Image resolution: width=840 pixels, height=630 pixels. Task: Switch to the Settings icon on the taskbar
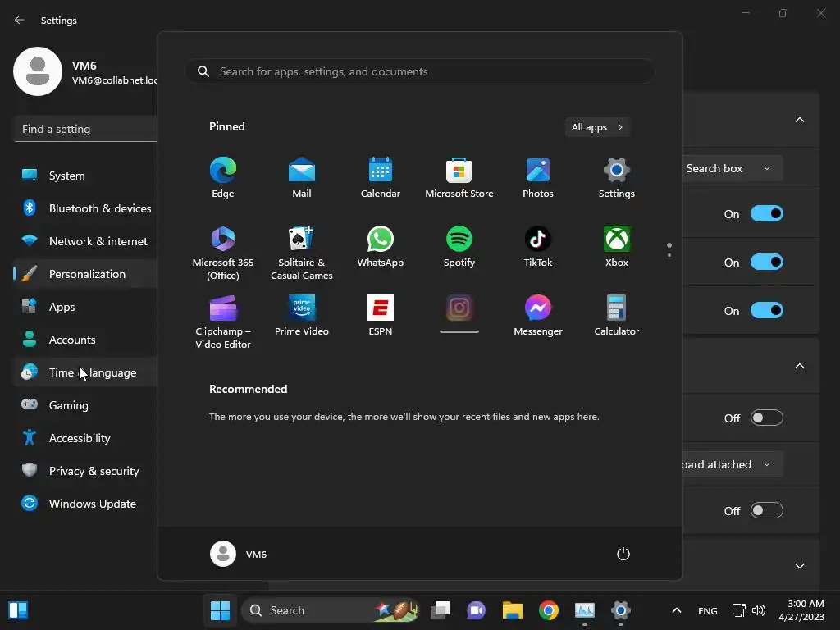pyautogui.click(x=620, y=610)
